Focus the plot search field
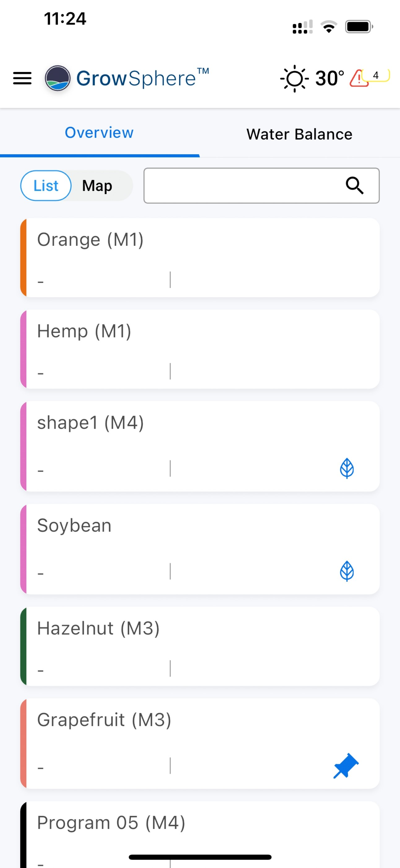 (262, 186)
